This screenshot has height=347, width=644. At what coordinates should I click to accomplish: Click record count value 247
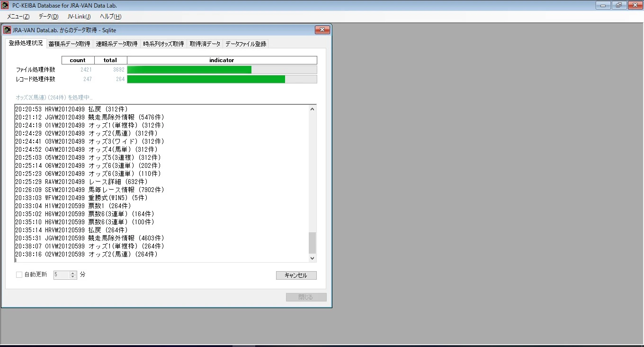(87, 79)
